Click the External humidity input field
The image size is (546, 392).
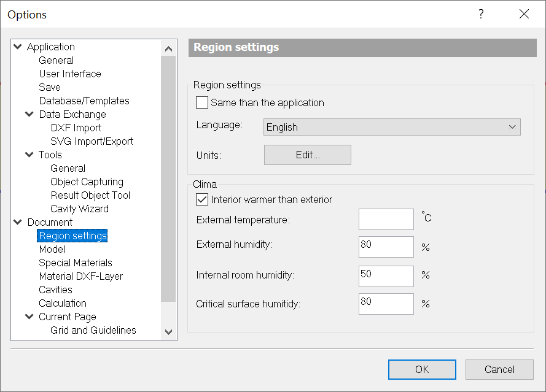tap(386, 247)
